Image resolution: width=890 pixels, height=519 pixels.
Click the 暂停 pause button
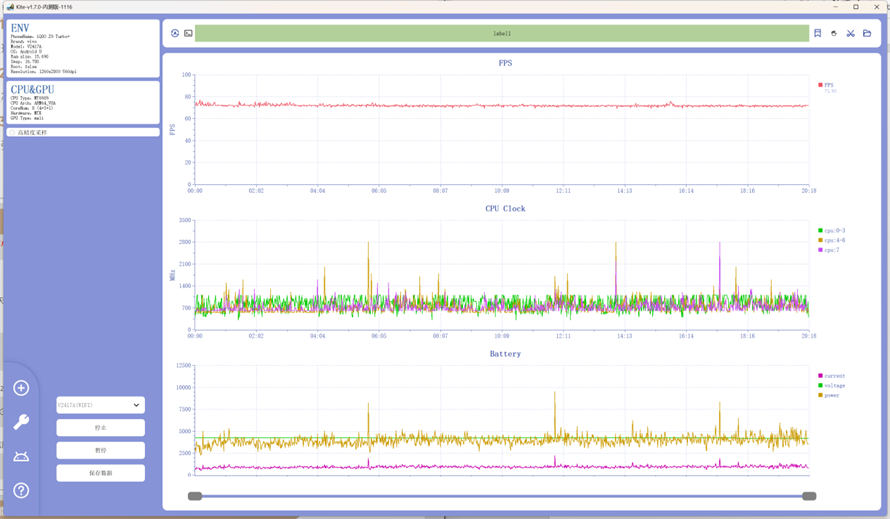[100, 450]
